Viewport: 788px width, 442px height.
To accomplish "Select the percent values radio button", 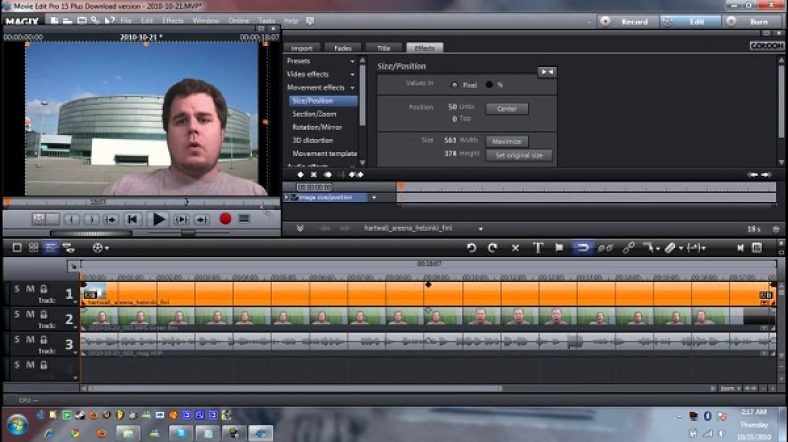I will pyautogui.click(x=489, y=85).
